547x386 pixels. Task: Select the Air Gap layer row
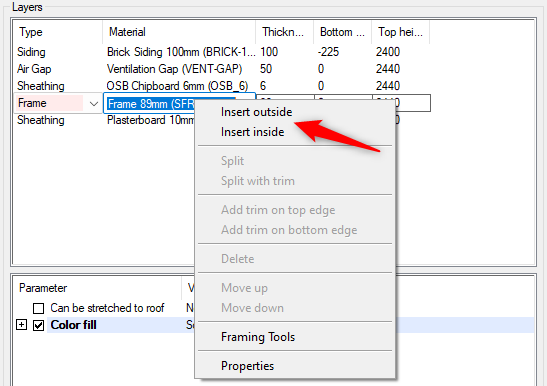pyautogui.click(x=223, y=69)
